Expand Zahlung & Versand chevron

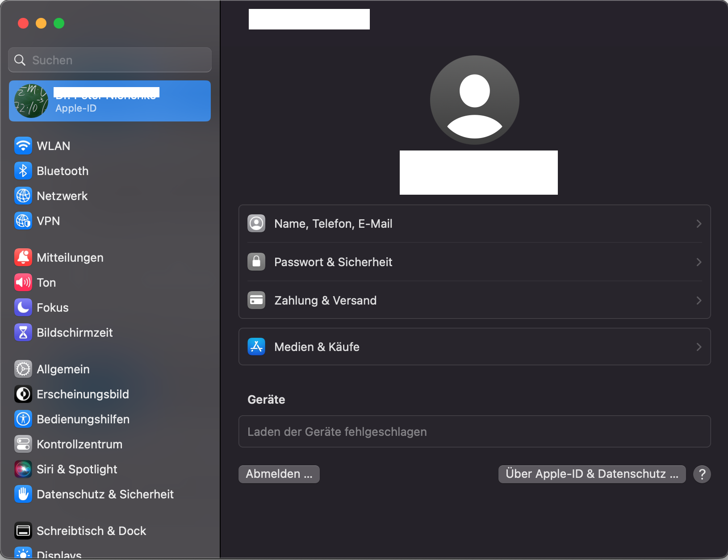[x=699, y=300]
